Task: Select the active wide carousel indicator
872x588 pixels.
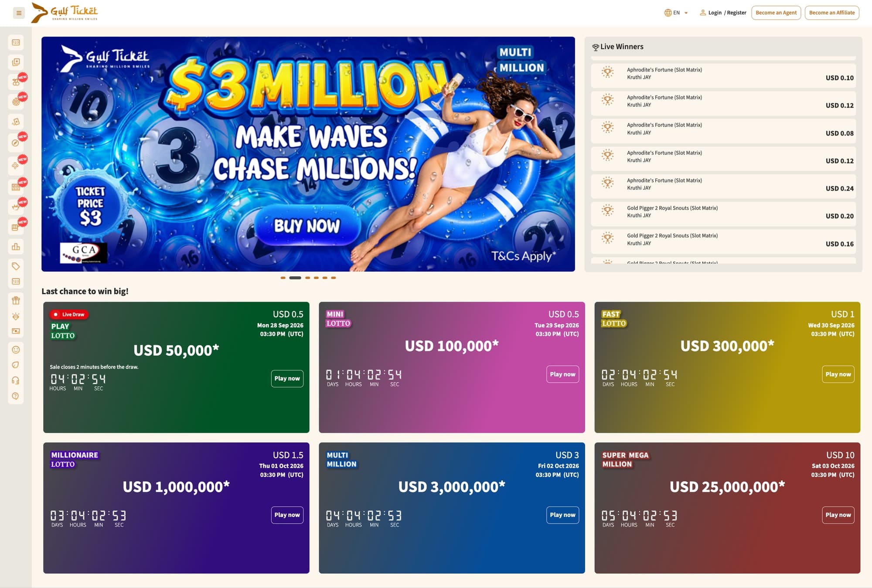Action: pos(295,278)
